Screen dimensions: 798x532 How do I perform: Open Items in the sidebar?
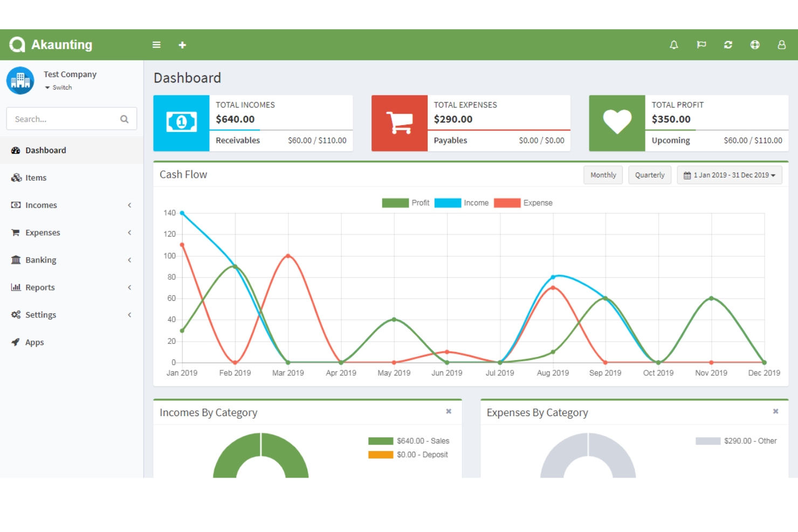[36, 178]
